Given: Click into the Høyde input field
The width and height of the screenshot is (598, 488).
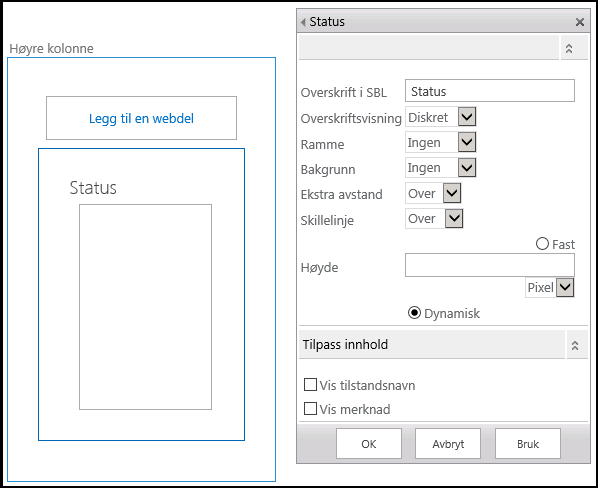Looking at the screenshot, I should 490,265.
